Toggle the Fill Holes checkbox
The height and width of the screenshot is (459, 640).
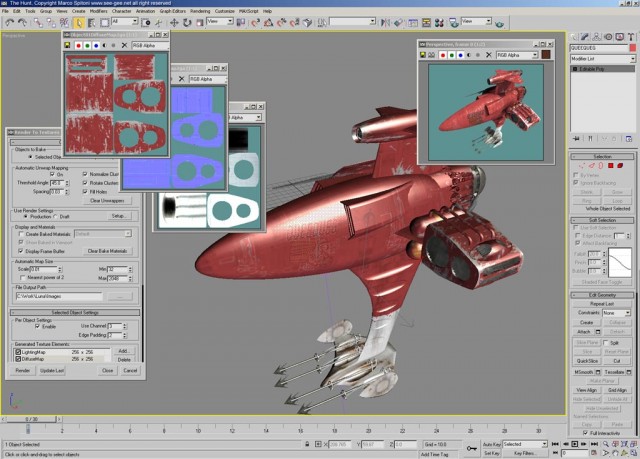coord(85,191)
